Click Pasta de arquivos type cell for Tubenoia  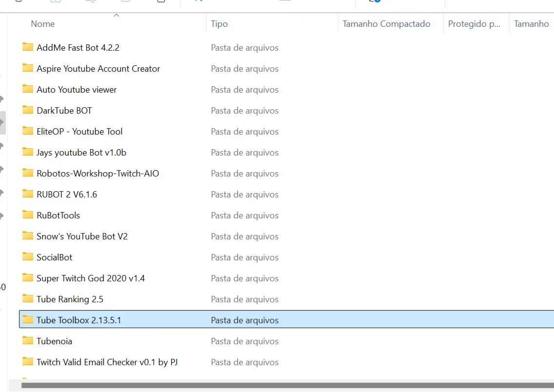(245, 342)
